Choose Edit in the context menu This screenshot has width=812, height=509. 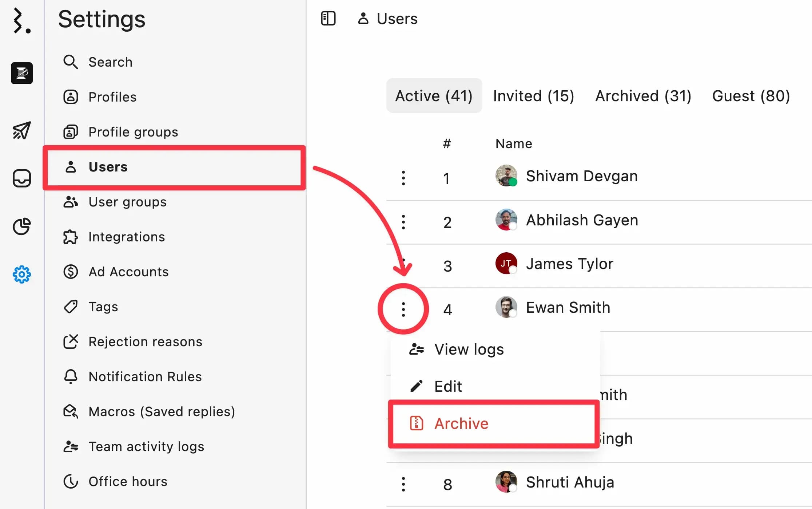click(x=448, y=386)
